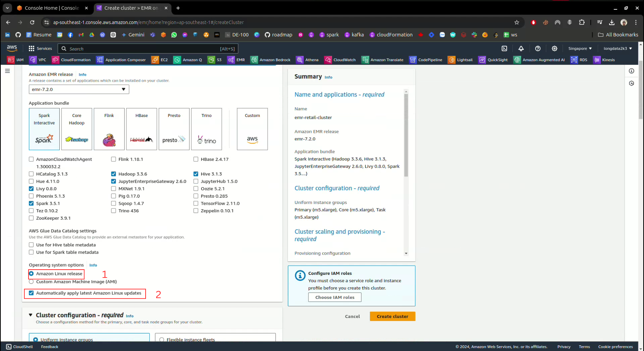
Task: Switch to the Console Home browser tab
Action: click(51, 8)
